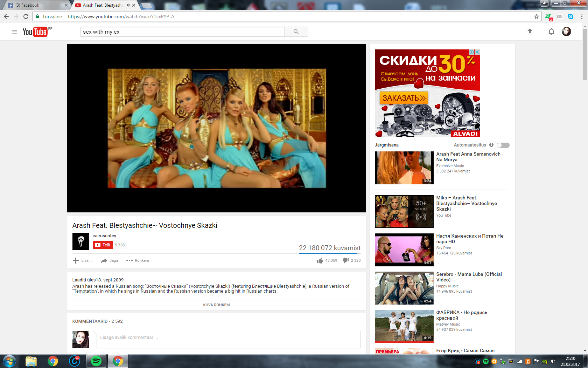Click the ЗАКАЗАТЬ ad button
This screenshot has width=588, height=368.
click(x=404, y=98)
